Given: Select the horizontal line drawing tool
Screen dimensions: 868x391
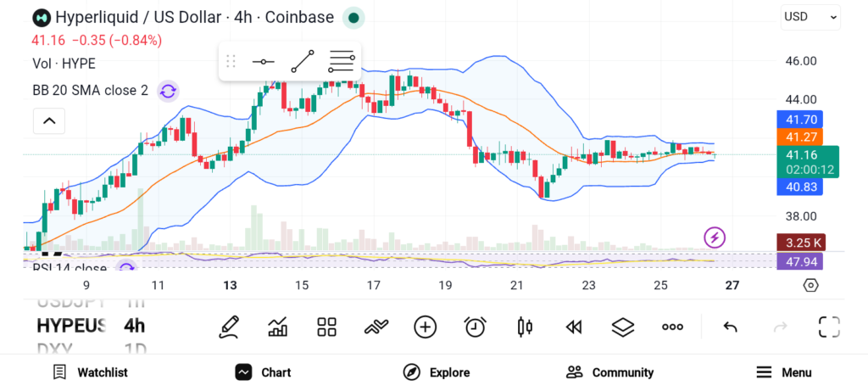Looking at the screenshot, I should pos(264,61).
